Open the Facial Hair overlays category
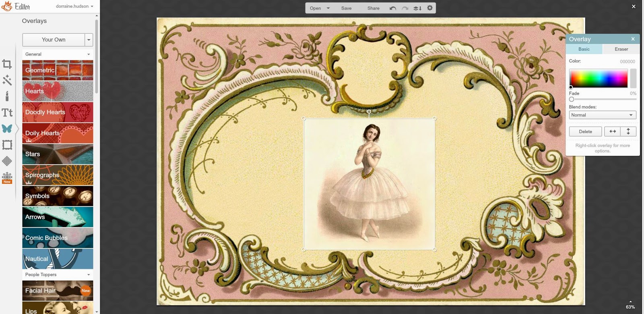This screenshot has height=314, width=644. pos(58,291)
